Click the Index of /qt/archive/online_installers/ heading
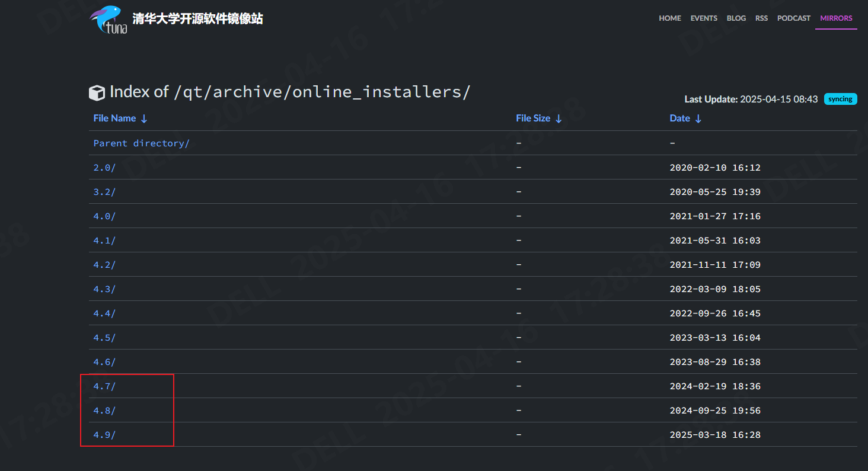 290,92
